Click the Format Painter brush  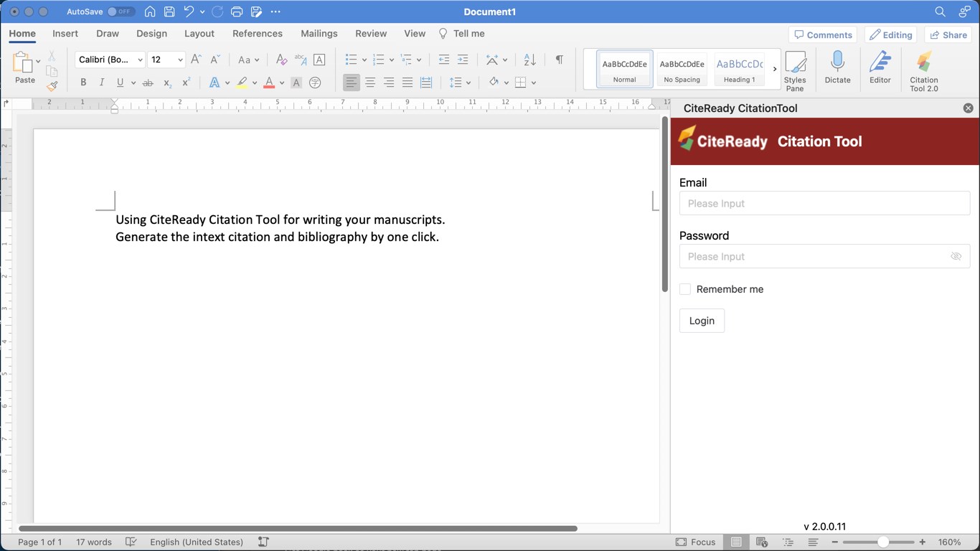52,86
